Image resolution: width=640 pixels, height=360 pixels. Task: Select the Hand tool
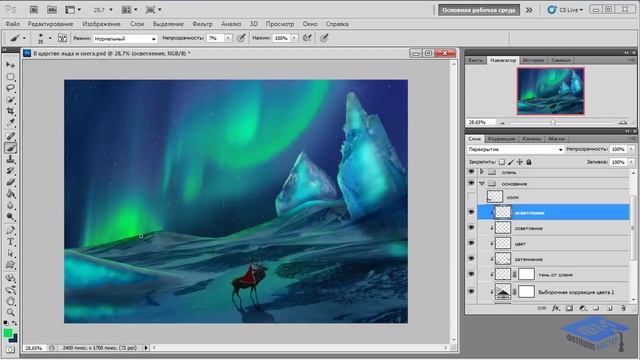click(11, 301)
